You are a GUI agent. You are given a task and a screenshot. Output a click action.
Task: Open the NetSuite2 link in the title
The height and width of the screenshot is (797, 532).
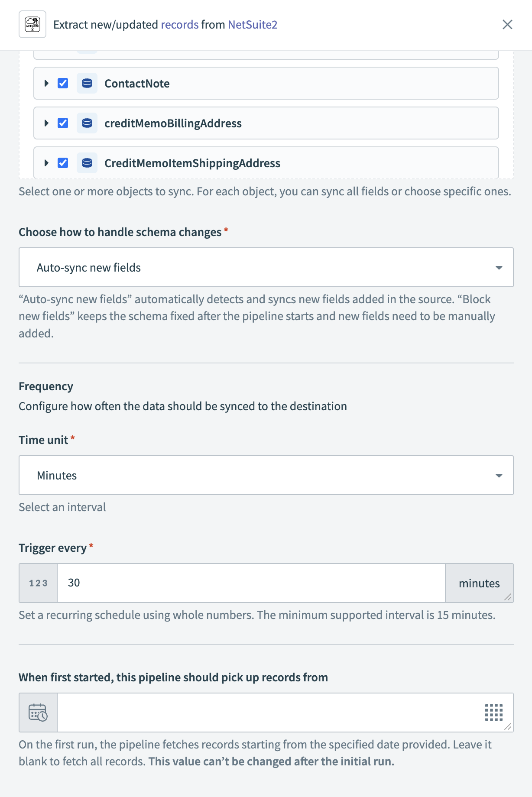(253, 25)
